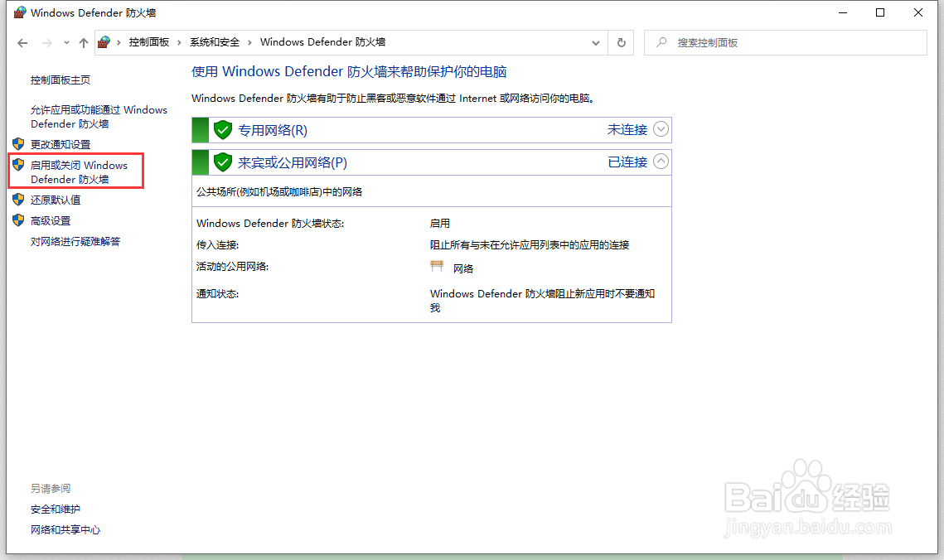Open the address bar history dropdown
Image resolution: width=944 pixels, height=560 pixels.
[x=595, y=43]
